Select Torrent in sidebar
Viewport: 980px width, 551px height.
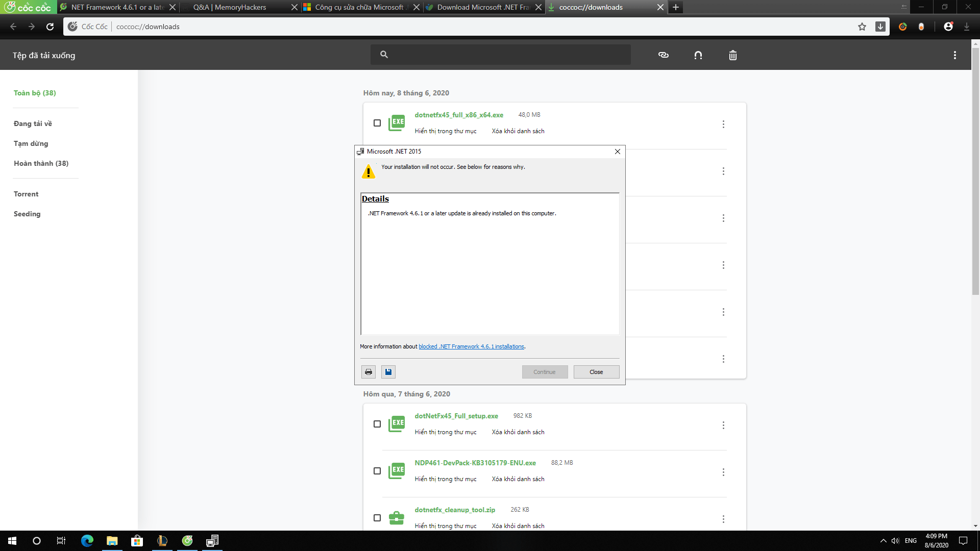click(26, 194)
